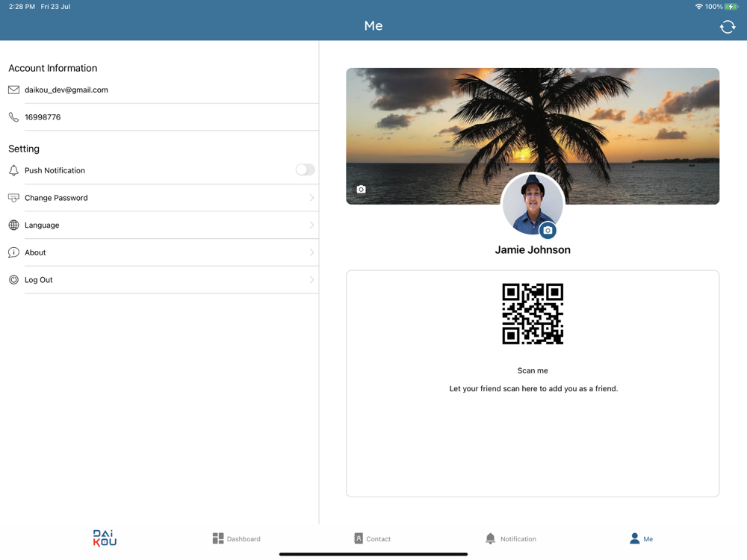Click the phone handset icon
This screenshot has height=560, width=747.
(x=13, y=117)
